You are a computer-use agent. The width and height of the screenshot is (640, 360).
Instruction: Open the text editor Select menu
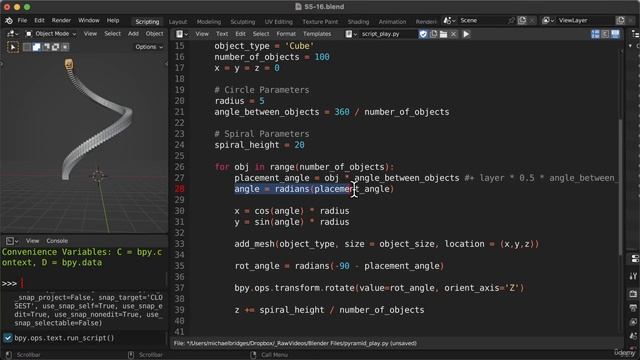click(261, 34)
